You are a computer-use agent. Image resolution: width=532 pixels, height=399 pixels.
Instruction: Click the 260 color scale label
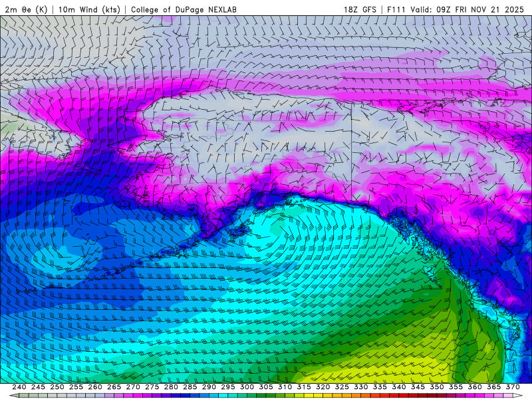click(x=95, y=387)
